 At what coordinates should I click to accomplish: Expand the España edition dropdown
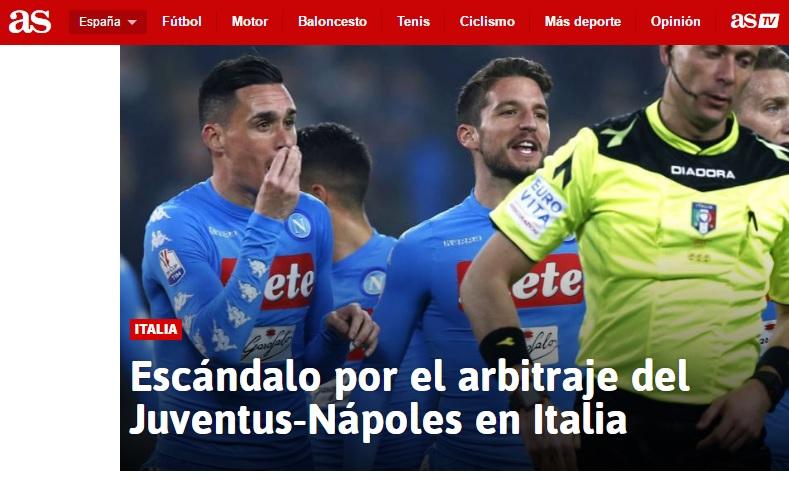108,22
